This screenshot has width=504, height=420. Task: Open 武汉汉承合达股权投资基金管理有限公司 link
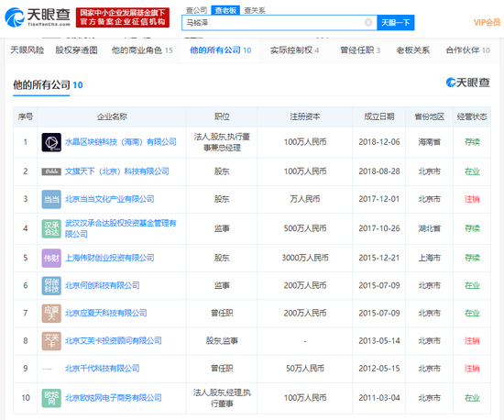pyautogui.click(x=121, y=228)
